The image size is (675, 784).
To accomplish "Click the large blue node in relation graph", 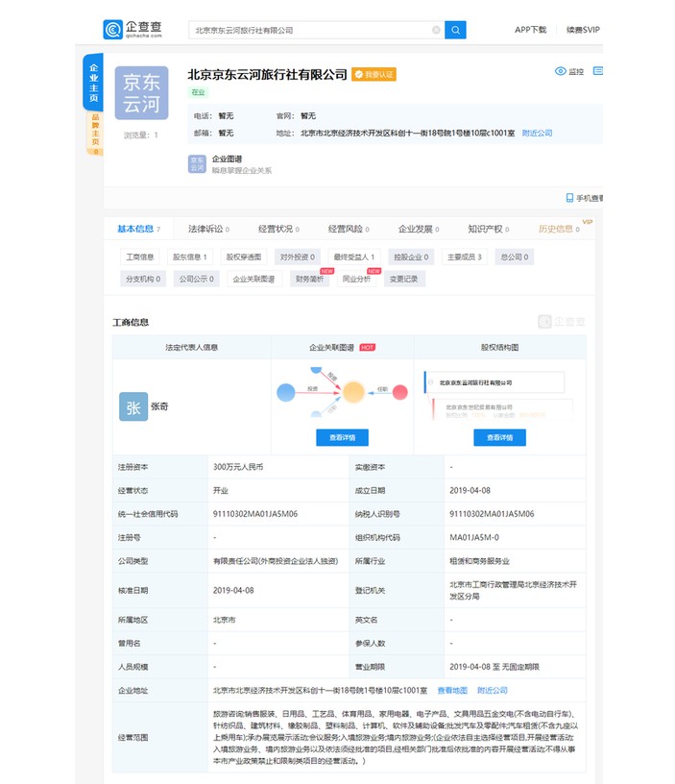I will click(286, 393).
